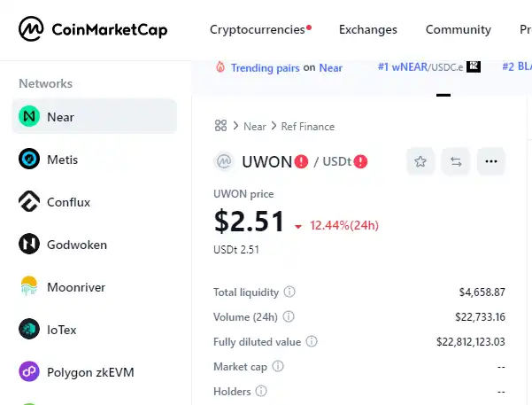The height and width of the screenshot is (405, 532).
Task: Open Near link in trending pairs banner
Action: pyautogui.click(x=330, y=68)
